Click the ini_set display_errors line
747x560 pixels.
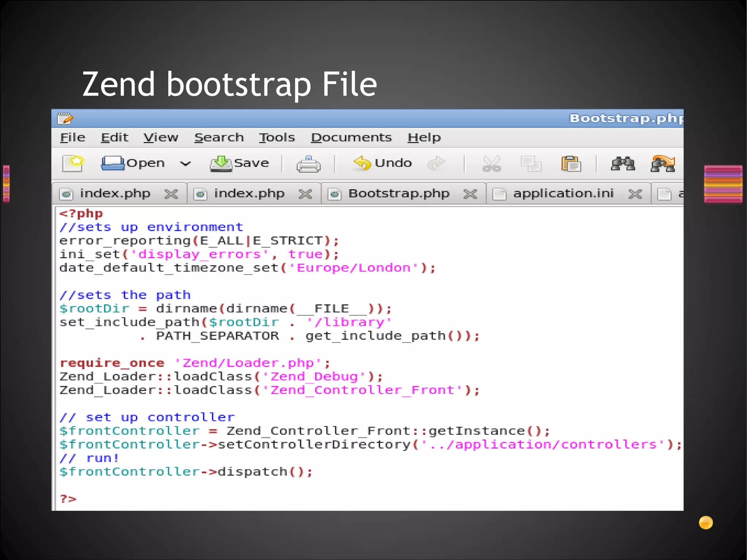(199, 254)
